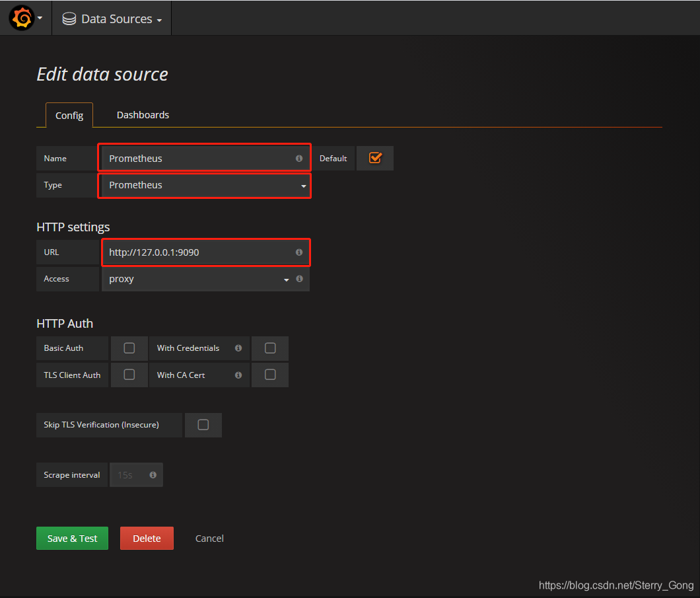Click the TLS Client Auth label
Screen dimensions: 700x598
[72, 375]
